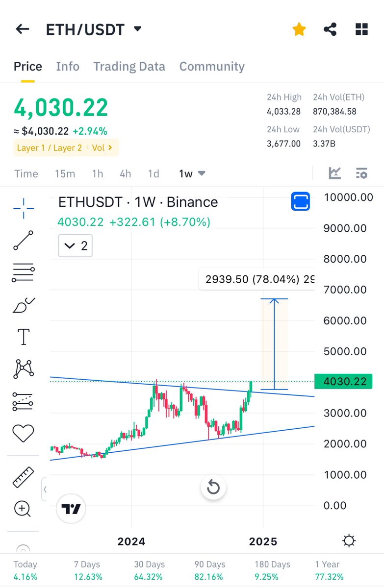Switch to the Community tab

[212, 67]
